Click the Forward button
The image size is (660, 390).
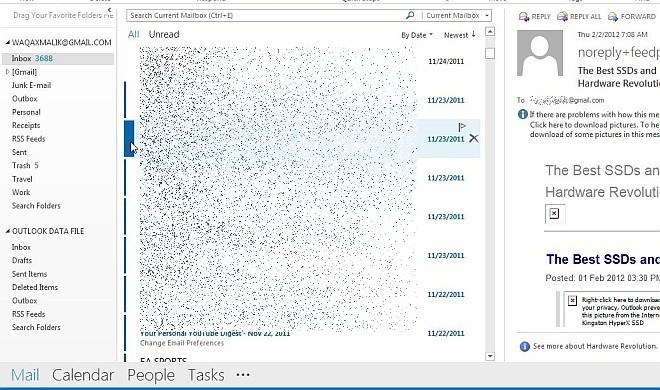(632, 16)
